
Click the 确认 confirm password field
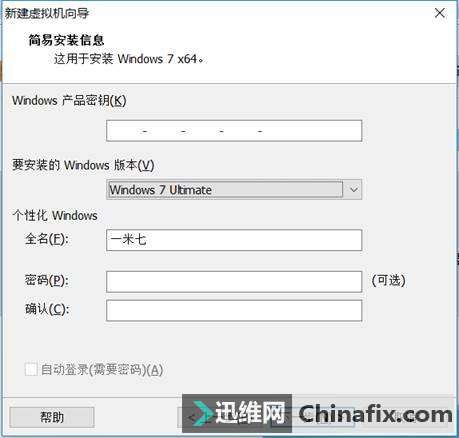(234, 310)
